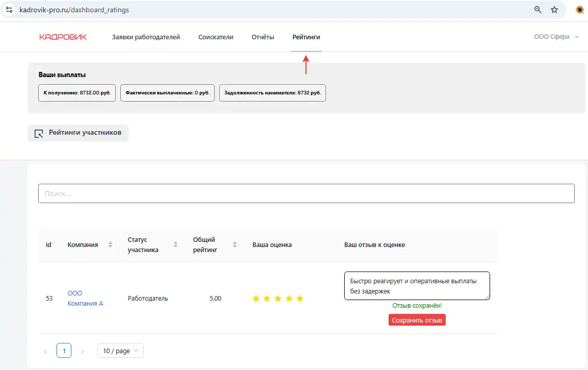Click the КАДРОВИК logo
Viewport: 588px width, 370px height.
click(x=63, y=37)
